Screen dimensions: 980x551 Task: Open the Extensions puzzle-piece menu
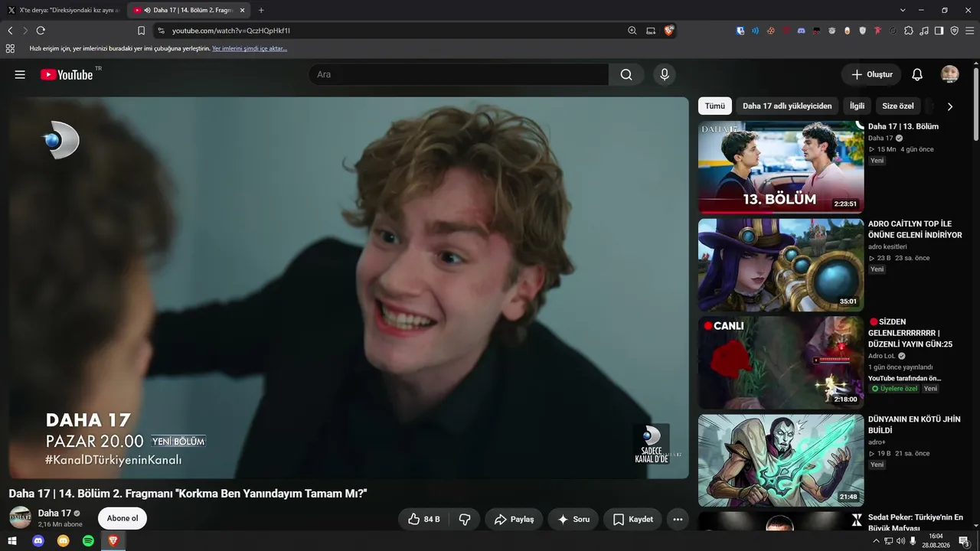click(909, 31)
